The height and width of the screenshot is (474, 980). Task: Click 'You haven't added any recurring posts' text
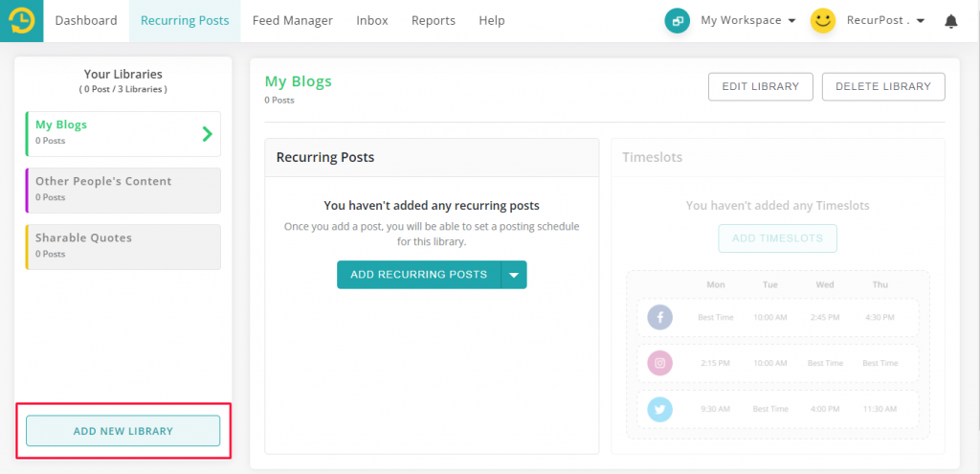[x=432, y=205]
